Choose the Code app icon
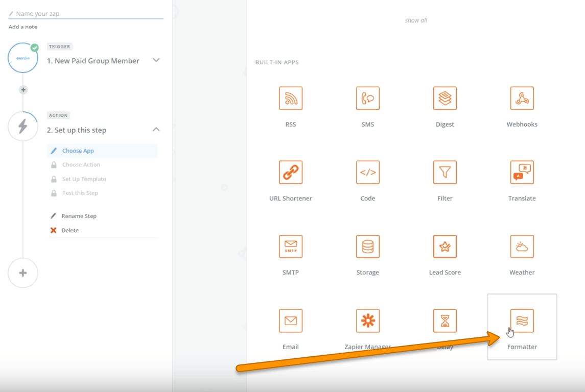 [x=368, y=172]
